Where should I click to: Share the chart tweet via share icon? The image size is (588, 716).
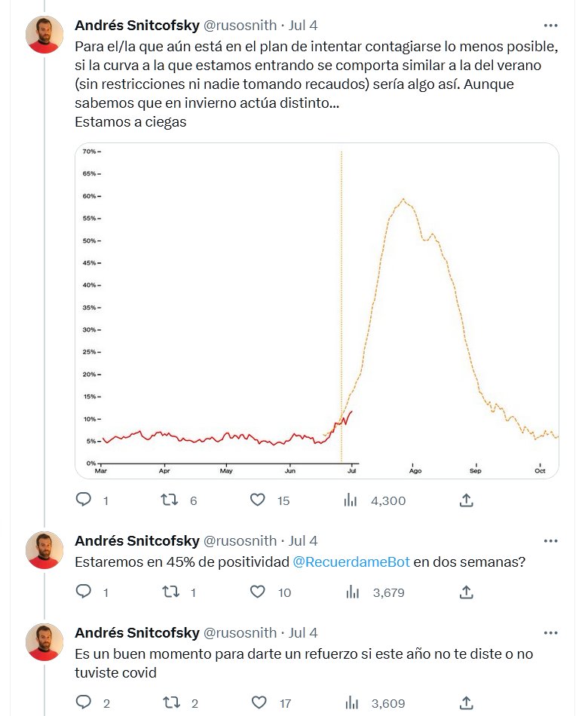(466, 500)
